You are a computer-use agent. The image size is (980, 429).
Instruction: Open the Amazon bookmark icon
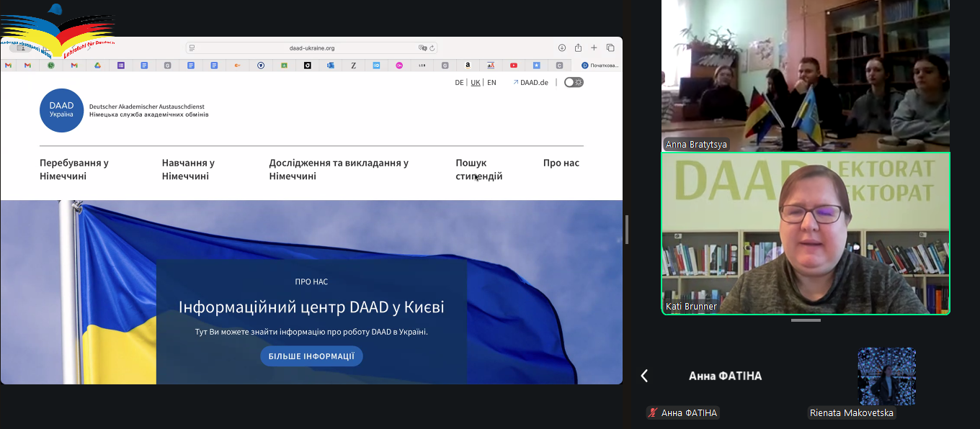point(468,66)
